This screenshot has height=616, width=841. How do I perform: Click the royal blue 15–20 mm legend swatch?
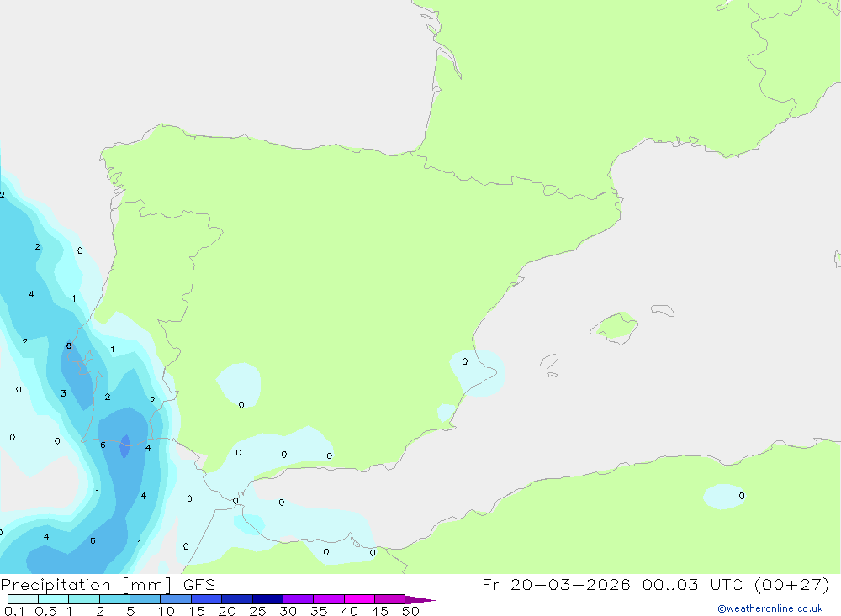coord(207,599)
